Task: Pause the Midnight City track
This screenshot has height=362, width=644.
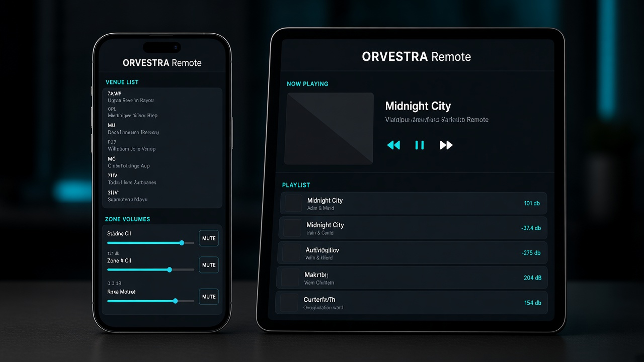Action: tap(419, 145)
